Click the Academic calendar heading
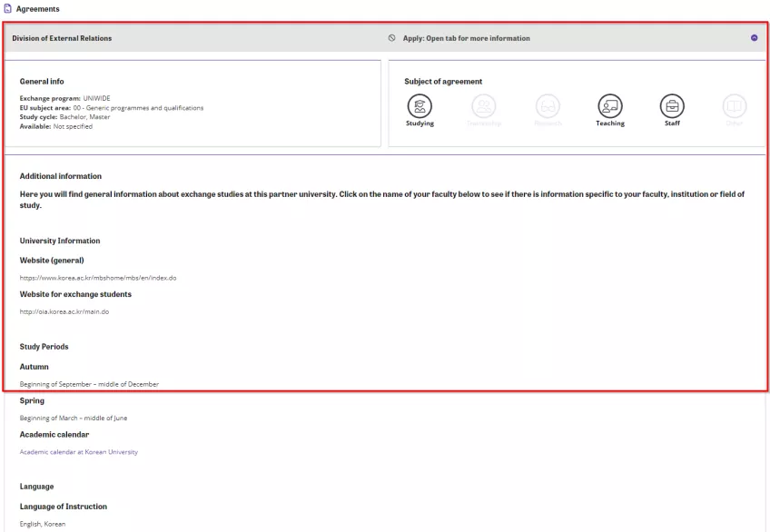The height and width of the screenshot is (532, 770). tap(54, 435)
